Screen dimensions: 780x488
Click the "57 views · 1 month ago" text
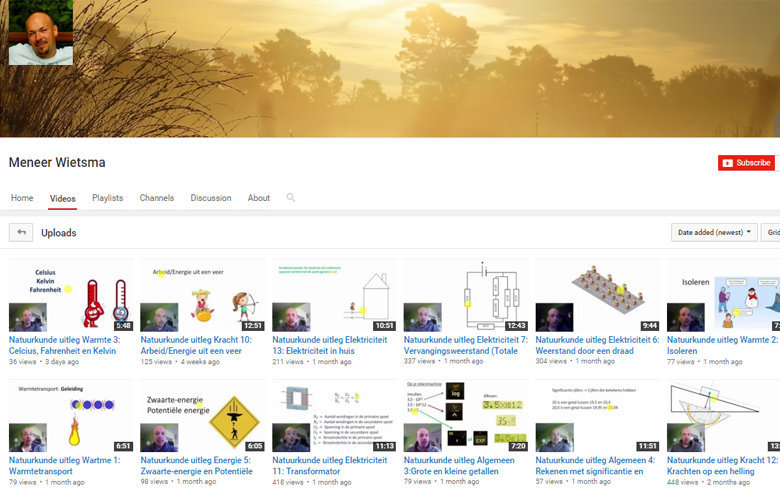coord(573,482)
